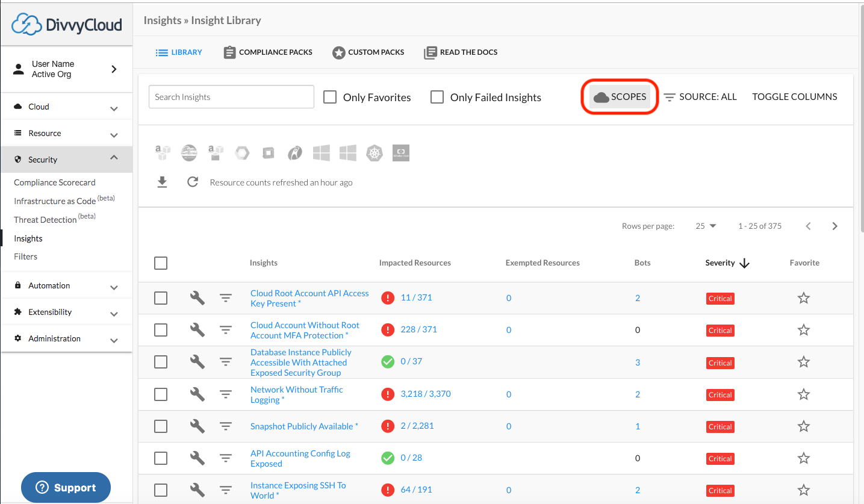Download the insights list with the download icon
Screen dimensions: 864x504
click(162, 182)
